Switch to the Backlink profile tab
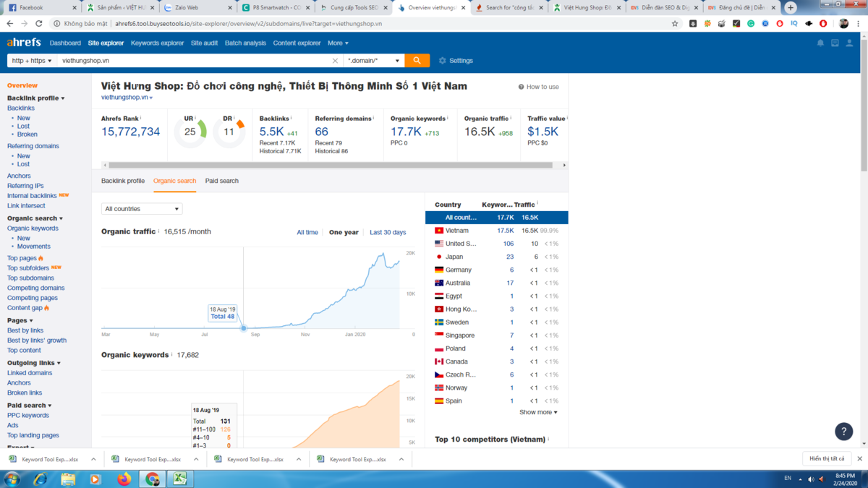 [x=123, y=181]
